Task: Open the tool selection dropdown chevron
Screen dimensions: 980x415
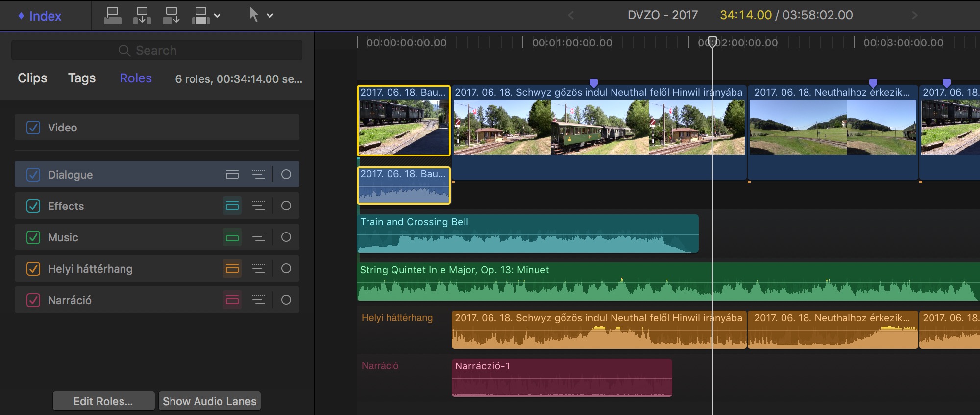Action: (x=269, y=15)
